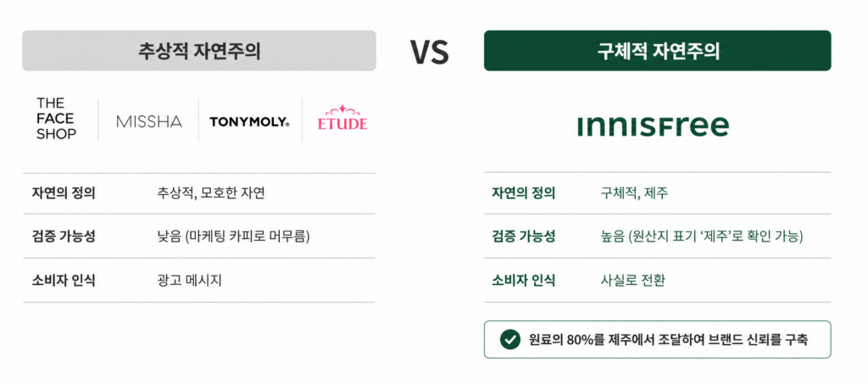Click the VS text in center
The height and width of the screenshot is (384, 868).
click(x=430, y=52)
